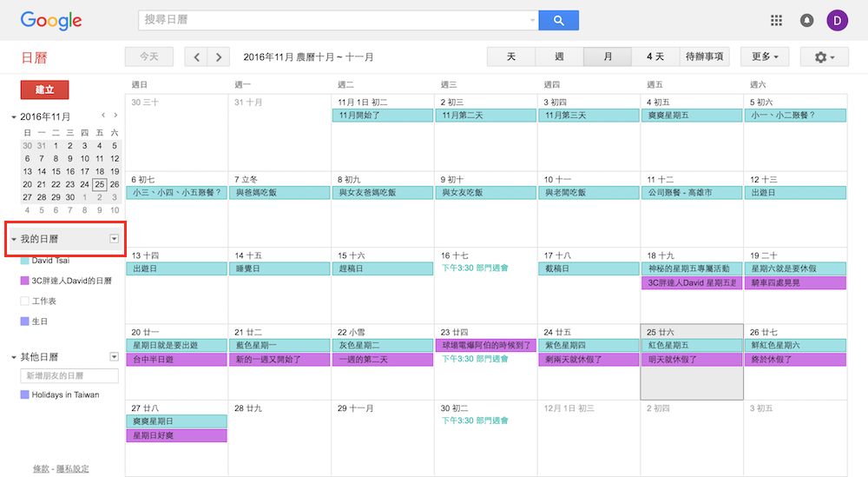Toggle David Tsai calendar visibility
Screen dimensions: 868x477
pyautogui.click(x=24, y=260)
